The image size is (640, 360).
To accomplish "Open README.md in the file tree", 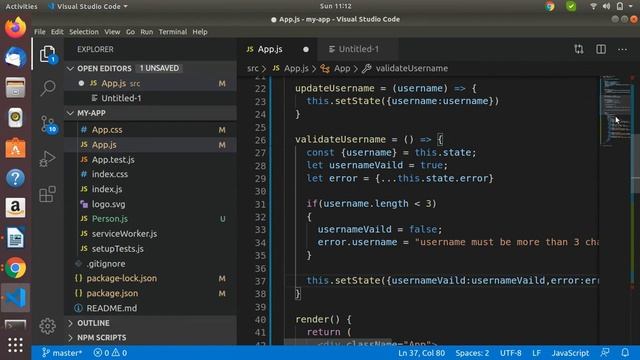I will coord(150,308).
